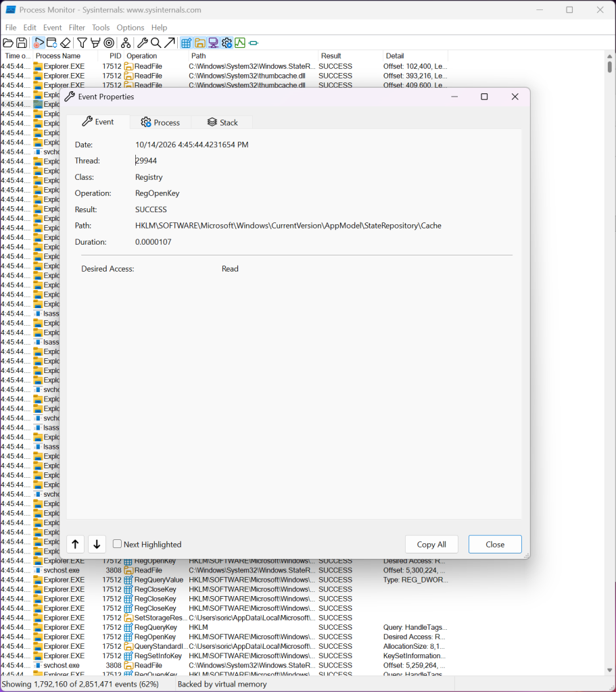Select the svchost.exe row with Offset: 5,259,264

pos(224,665)
